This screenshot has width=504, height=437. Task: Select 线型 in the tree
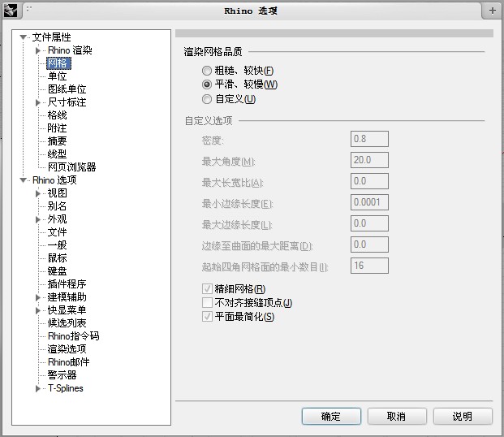(x=57, y=154)
